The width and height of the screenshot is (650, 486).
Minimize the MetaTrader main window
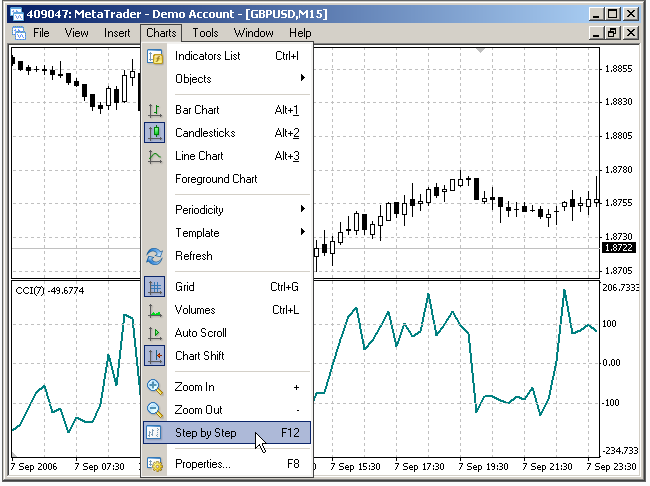tap(596, 14)
